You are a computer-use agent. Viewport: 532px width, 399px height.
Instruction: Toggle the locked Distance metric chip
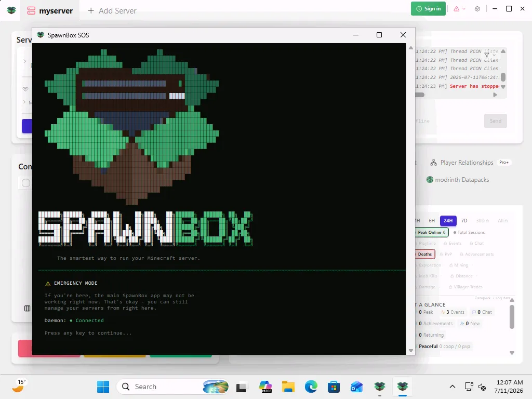461,276
